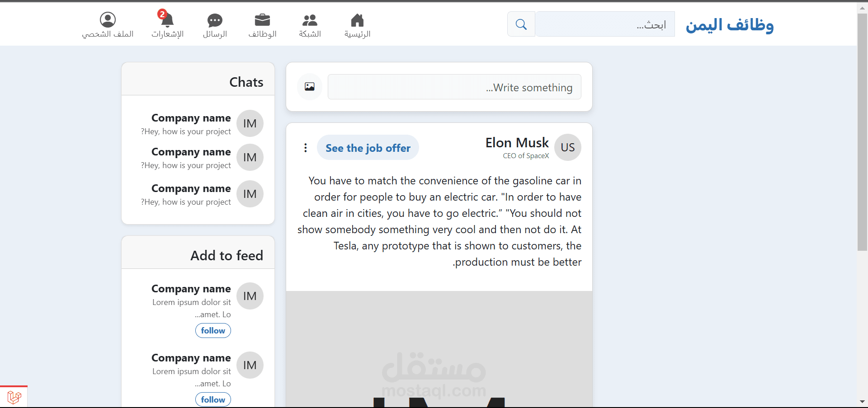The image size is (868, 408).
Task: Click the scrollbar down arrow
Action: click(x=863, y=401)
